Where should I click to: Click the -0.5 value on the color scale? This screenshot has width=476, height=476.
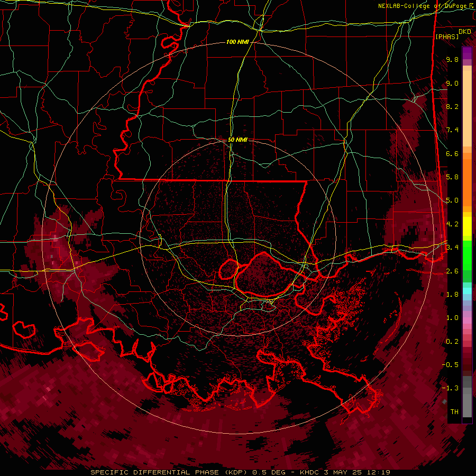(x=450, y=365)
